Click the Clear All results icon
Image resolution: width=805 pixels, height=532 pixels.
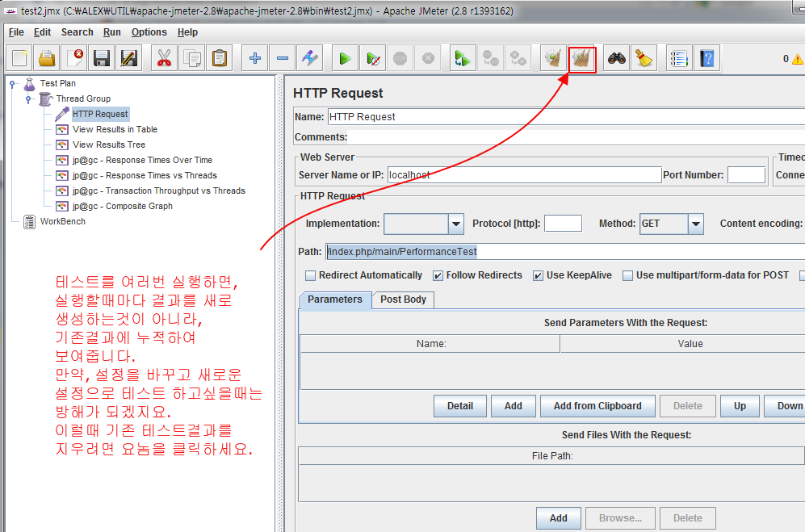pos(581,59)
